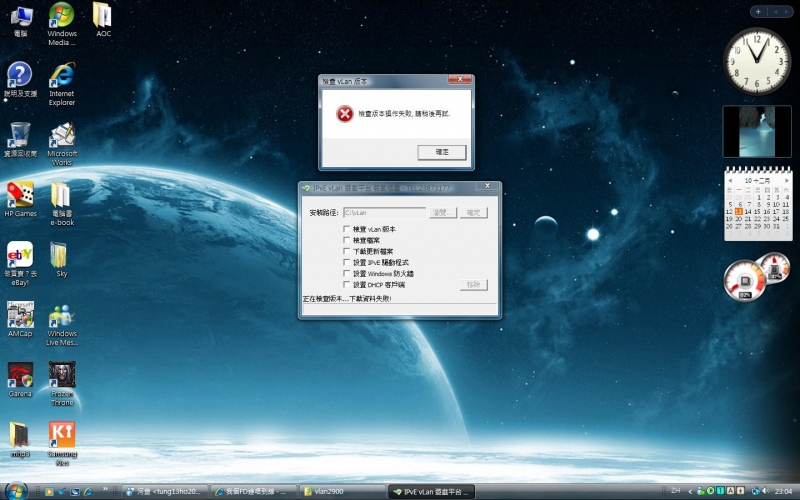Click the install path field C:\vLan
Image resolution: width=800 pixels, height=500 pixels.
click(x=385, y=213)
